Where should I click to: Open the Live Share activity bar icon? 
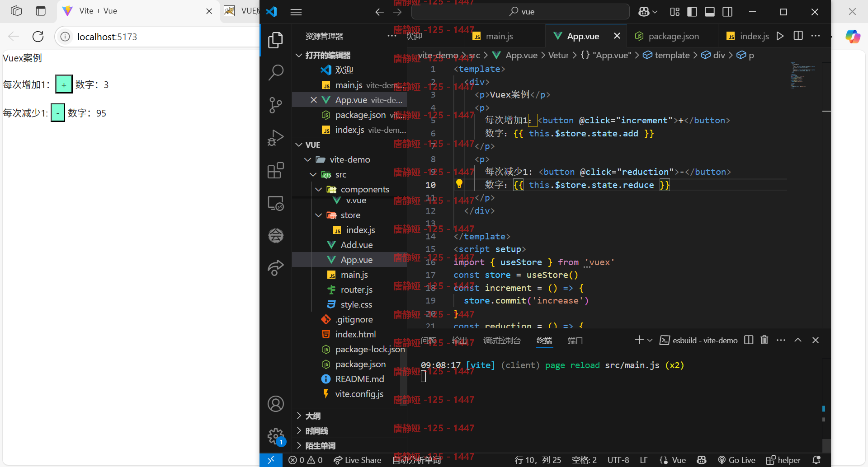coord(276,268)
